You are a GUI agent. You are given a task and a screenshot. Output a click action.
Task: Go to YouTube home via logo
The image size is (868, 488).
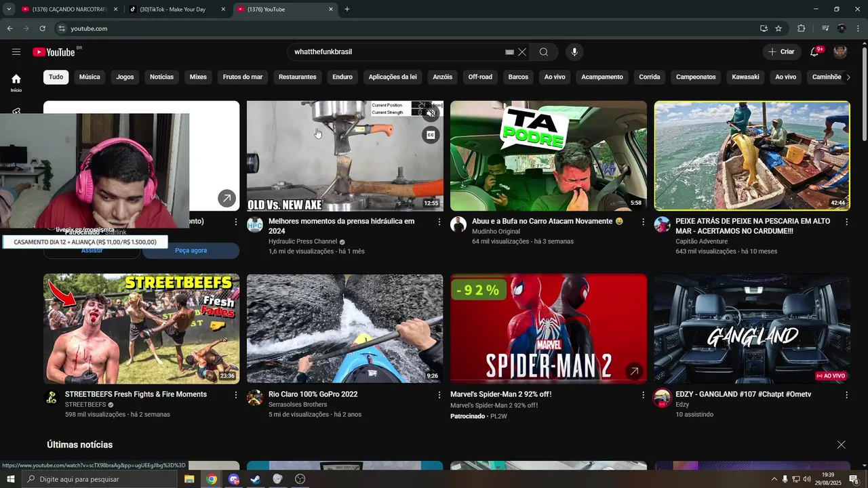pyautogui.click(x=54, y=52)
